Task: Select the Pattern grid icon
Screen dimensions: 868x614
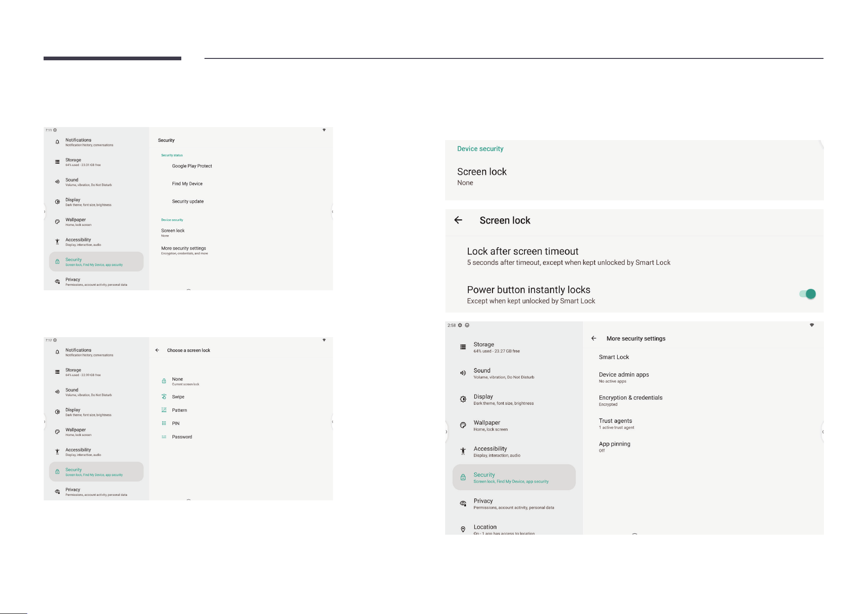Action: [x=164, y=410]
